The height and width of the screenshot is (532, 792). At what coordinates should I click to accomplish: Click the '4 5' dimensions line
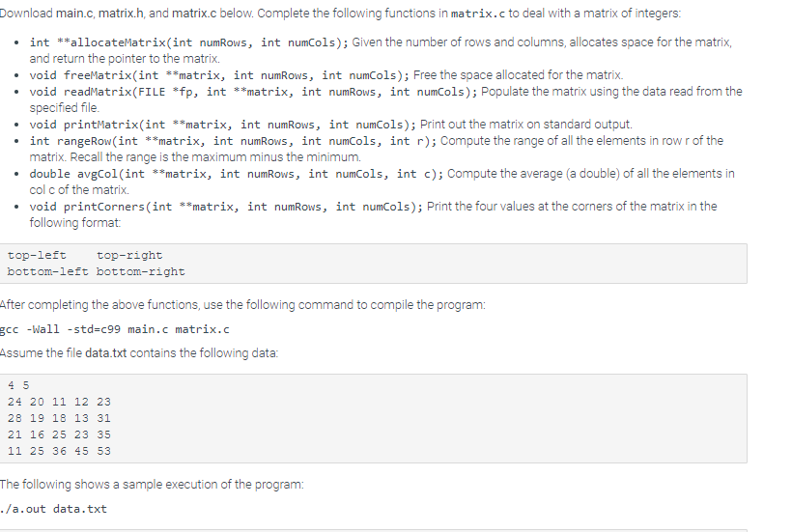(18, 385)
